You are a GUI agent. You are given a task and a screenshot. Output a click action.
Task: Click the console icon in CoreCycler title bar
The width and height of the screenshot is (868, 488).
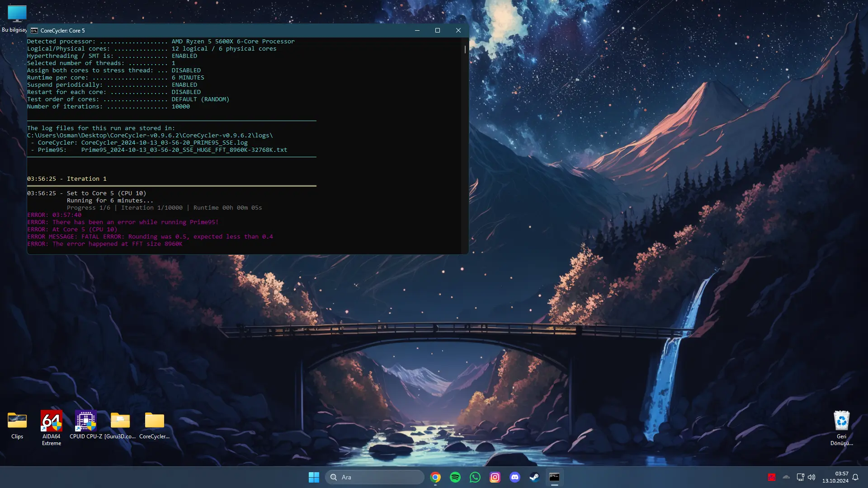pyautogui.click(x=34, y=31)
